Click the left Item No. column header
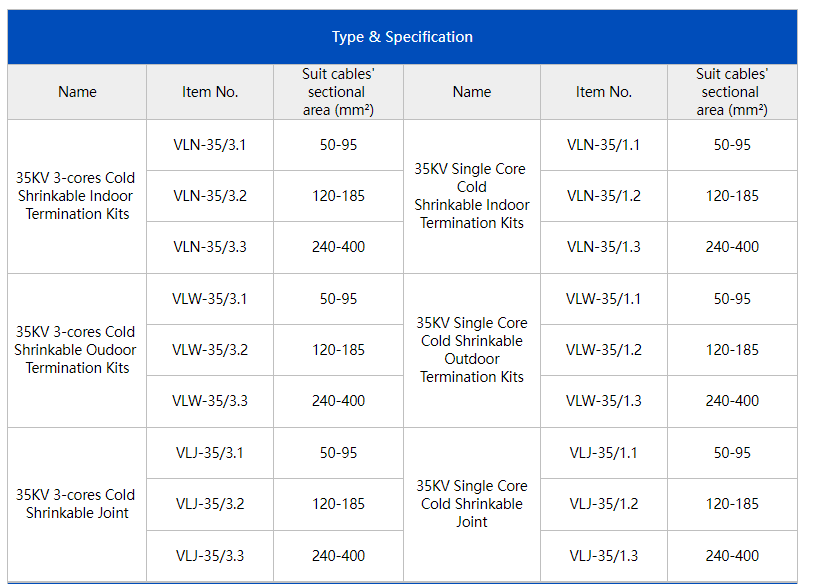 click(x=209, y=92)
